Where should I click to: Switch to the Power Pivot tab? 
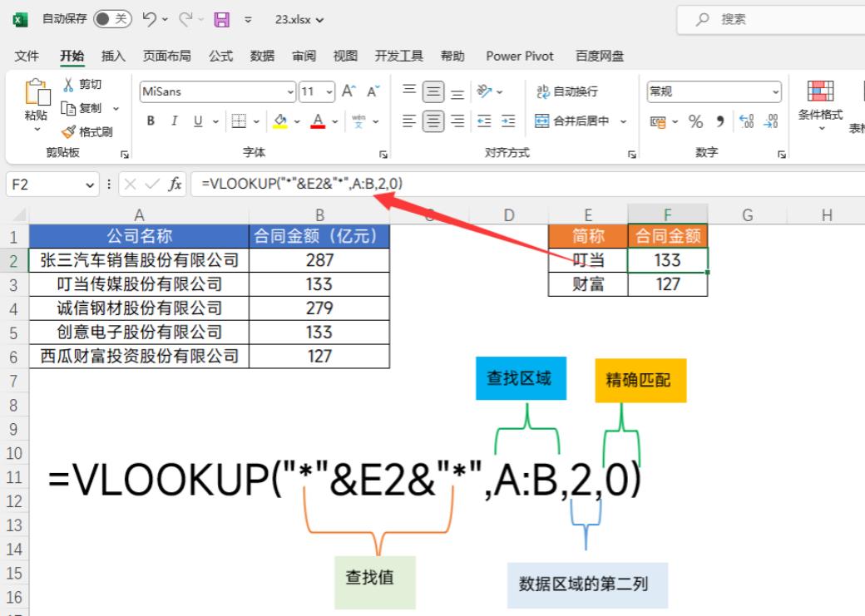point(520,56)
